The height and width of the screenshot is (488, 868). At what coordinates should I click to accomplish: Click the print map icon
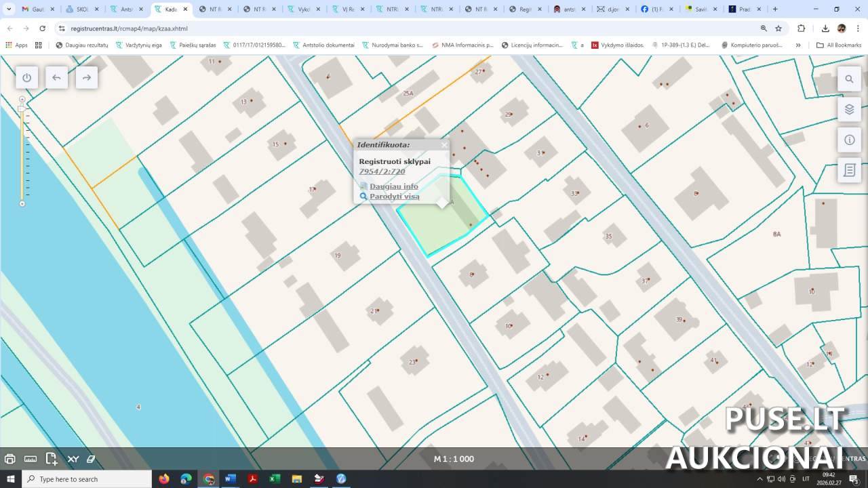(x=10, y=459)
